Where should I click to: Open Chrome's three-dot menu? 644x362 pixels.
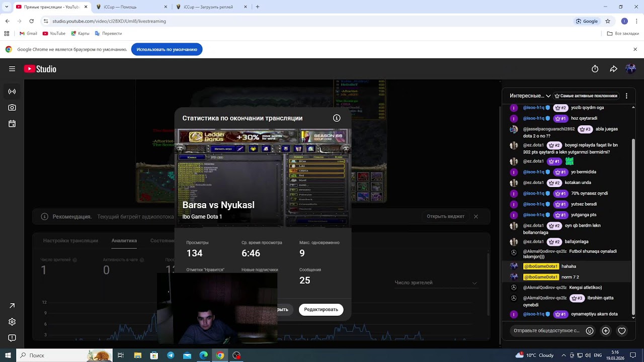[636, 21]
